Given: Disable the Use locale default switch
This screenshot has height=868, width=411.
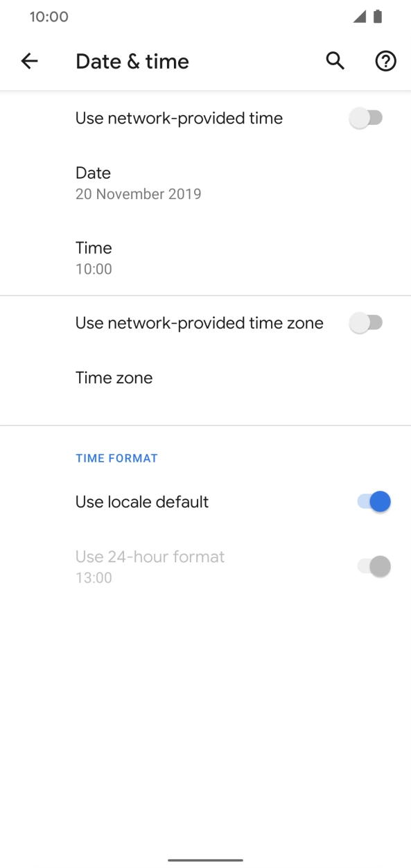Looking at the screenshot, I should pyautogui.click(x=374, y=501).
